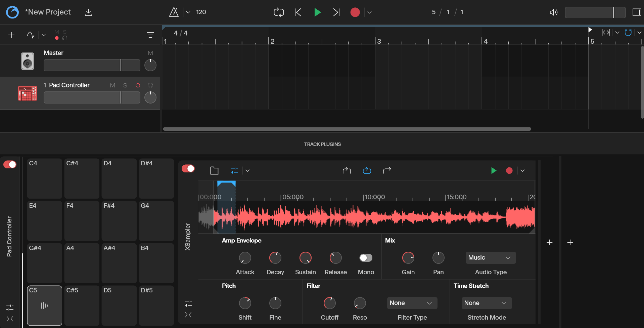Toggle the right sidebar panel icon
Viewport: 644px width, 328px height.
pyautogui.click(x=637, y=12)
